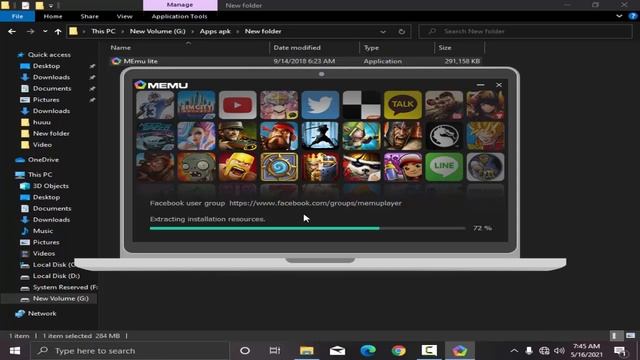Click the taskbar search box

pos(130,351)
